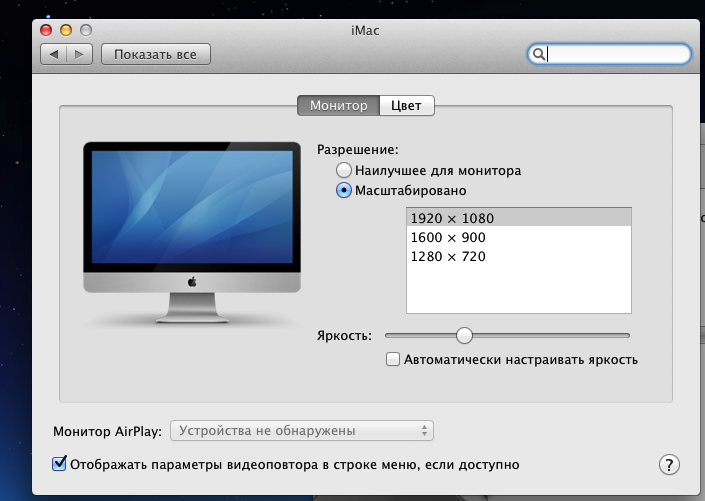Screen dimensions: 705x501
Task: Select the Масштабировано radio button
Action: coord(344,190)
